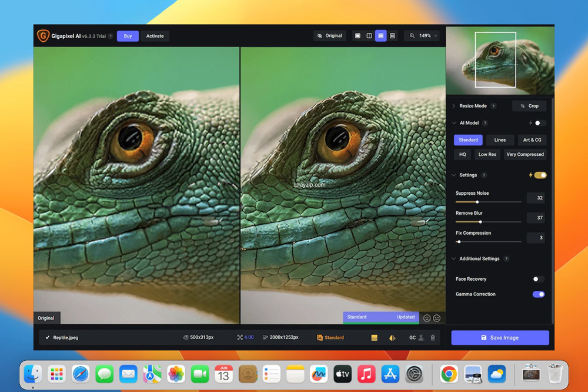The width and height of the screenshot is (588, 392).
Task: Click the happy face rating icon
Action: tap(427, 318)
